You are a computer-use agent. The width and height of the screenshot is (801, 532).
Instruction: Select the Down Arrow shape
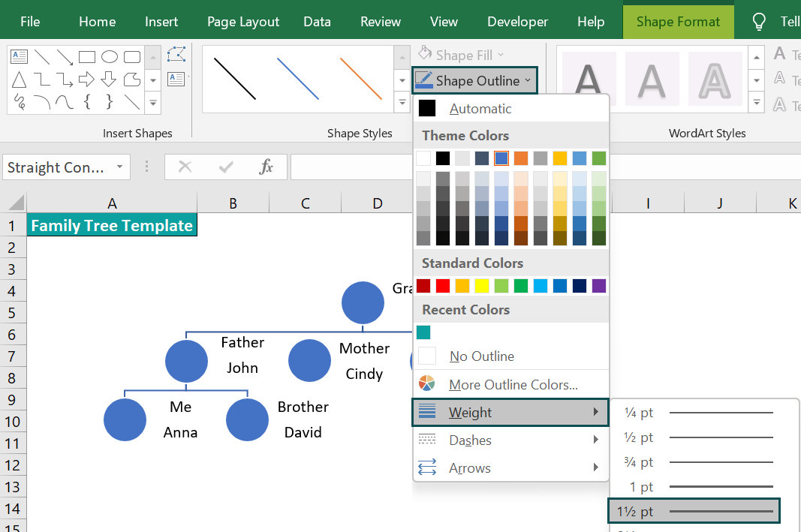click(109, 80)
